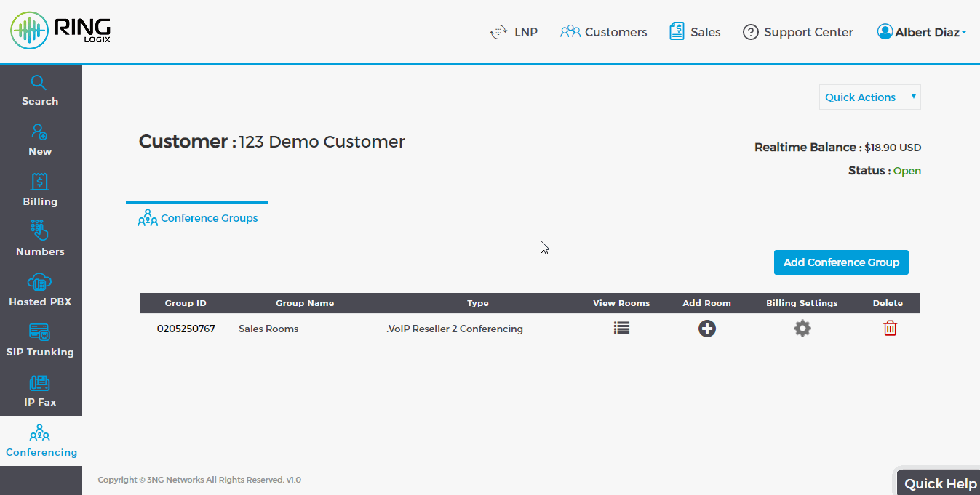Open the LNP menu item
Viewport: 980px width, 495px height.
pyautogui.click(x=514, y=32)
